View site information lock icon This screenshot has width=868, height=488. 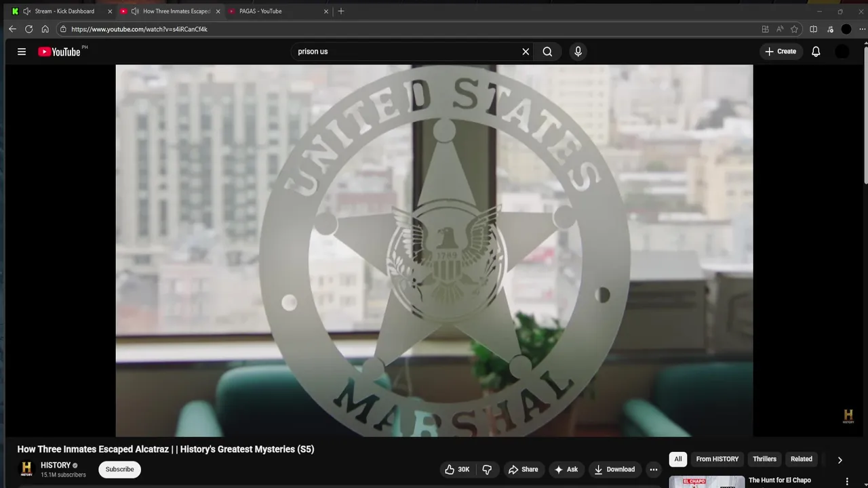(63, 29)
